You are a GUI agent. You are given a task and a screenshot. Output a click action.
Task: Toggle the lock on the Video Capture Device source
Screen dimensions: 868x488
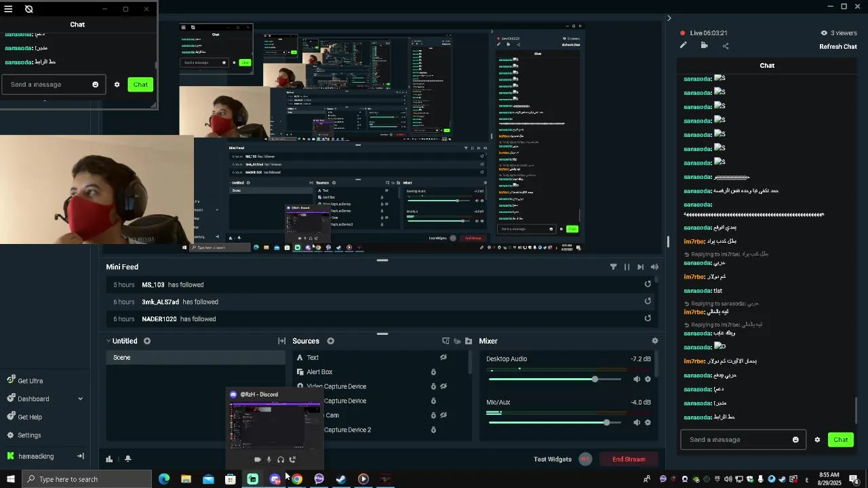pyautogui.click(x=433, y=386)
